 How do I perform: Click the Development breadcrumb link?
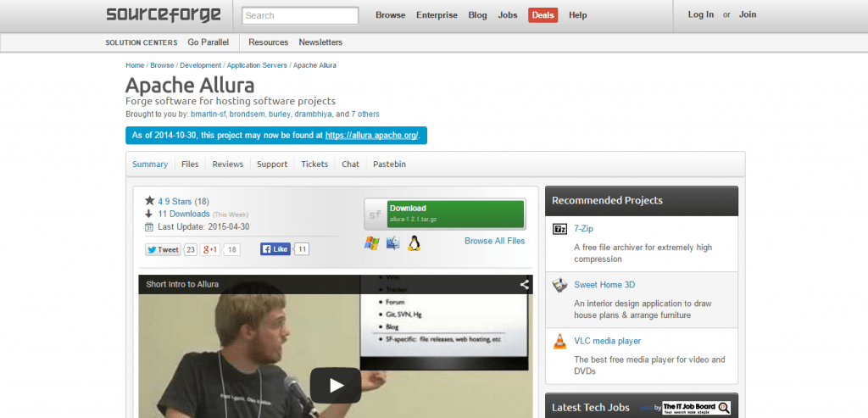pos(200,65)
